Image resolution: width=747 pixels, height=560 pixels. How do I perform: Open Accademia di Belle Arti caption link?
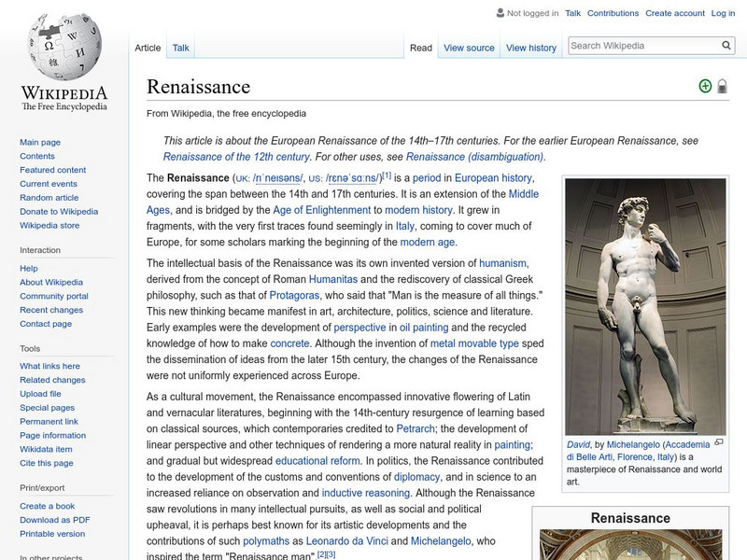639,451
